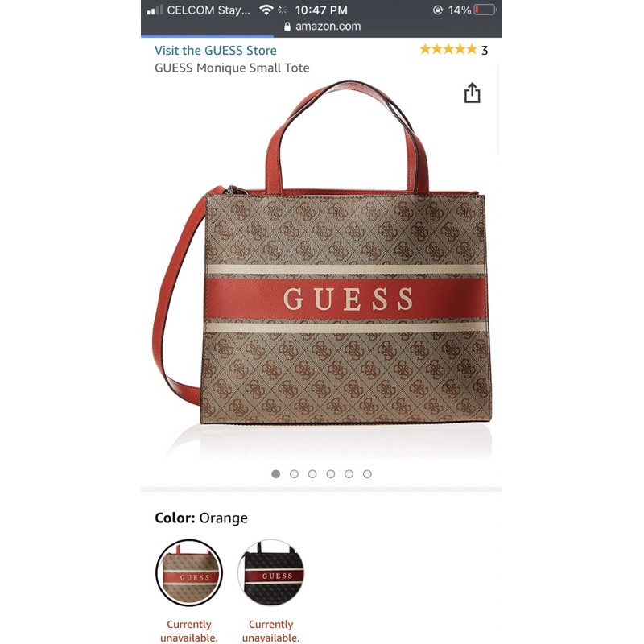Open the 3 customer reviews count
The width and height of the screenshot is (644, 644).
pos(485,51)
